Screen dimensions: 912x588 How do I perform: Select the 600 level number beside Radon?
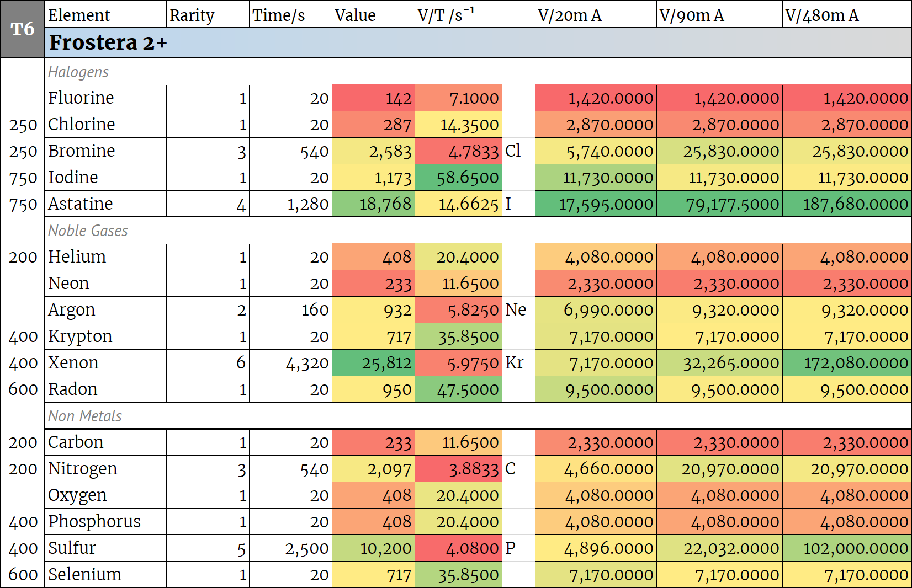23,389
